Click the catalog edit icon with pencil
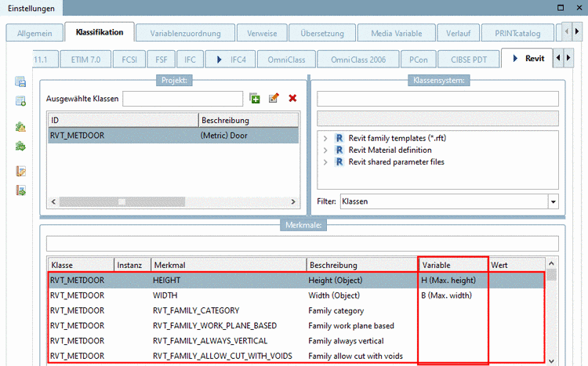This screenshot has height=366, width=588. (x=20, y=171)
